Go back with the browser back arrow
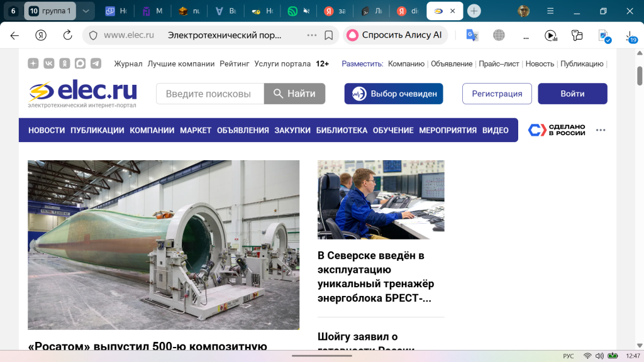 15,35
